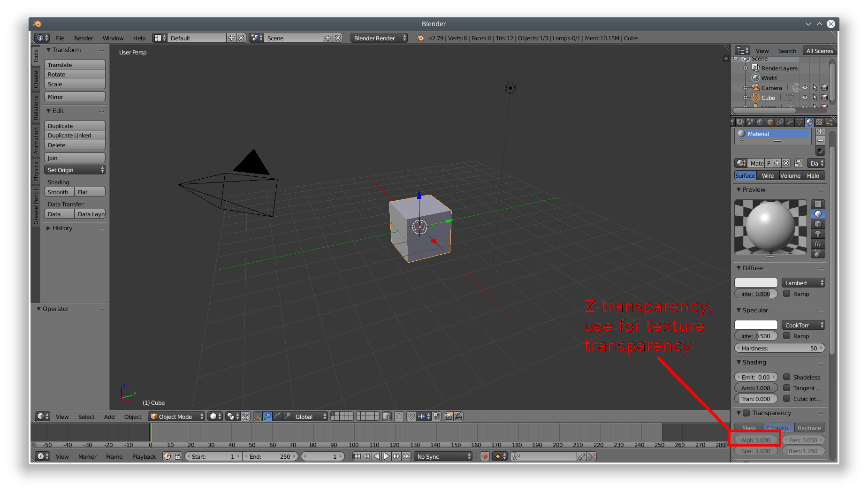Enable snapping with the magnet icon

point(411,416)
